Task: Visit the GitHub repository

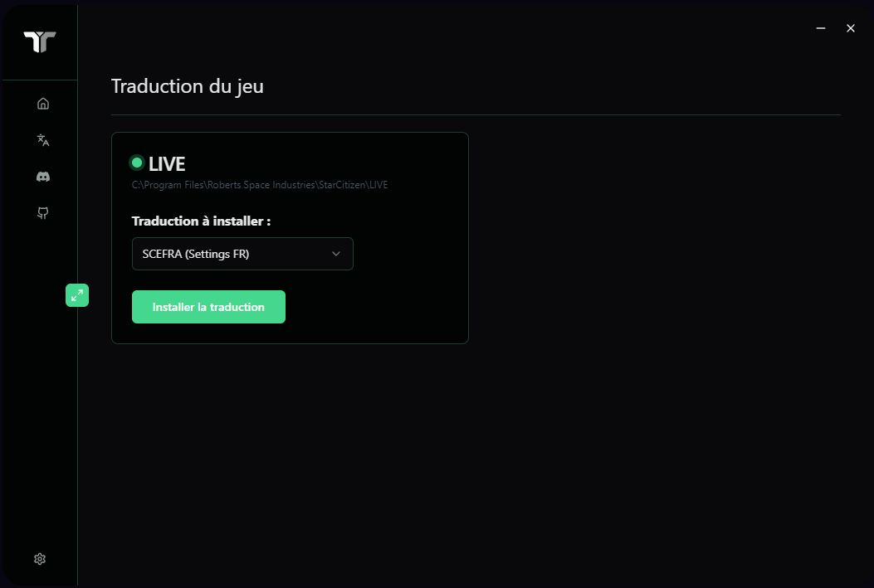Action: point(42,213)
